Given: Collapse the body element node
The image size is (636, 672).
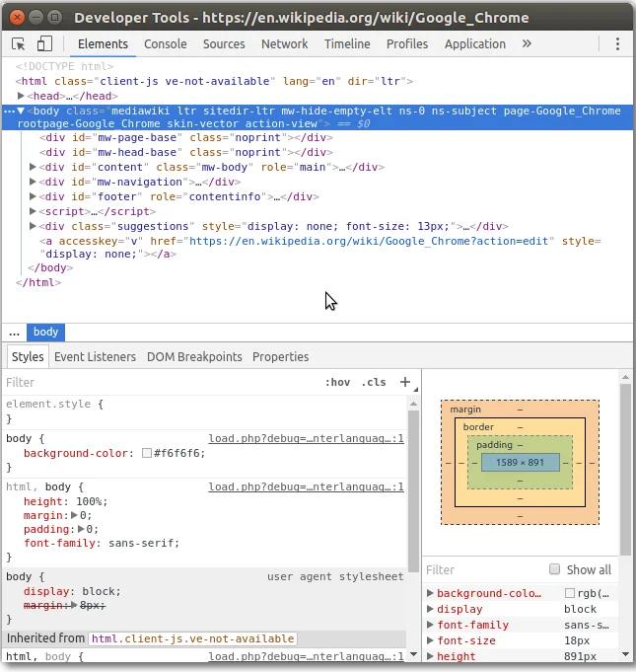Looking at the screenshot, I should 21,111.
